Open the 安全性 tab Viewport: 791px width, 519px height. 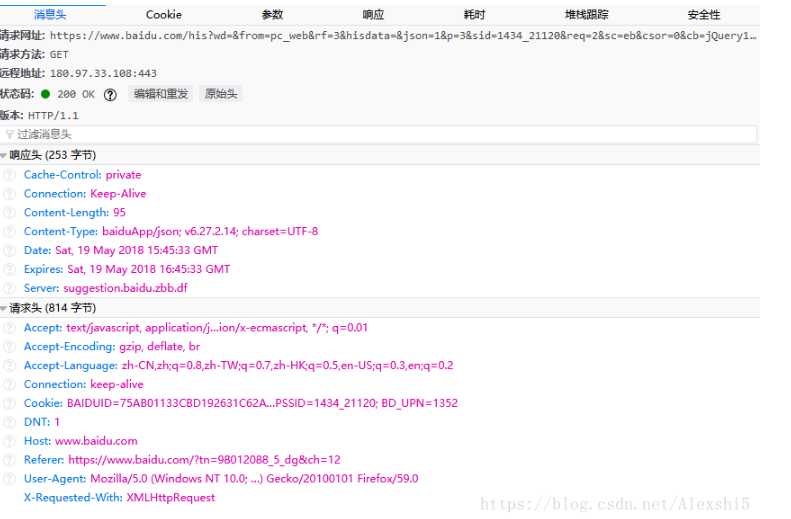[704, 15]
